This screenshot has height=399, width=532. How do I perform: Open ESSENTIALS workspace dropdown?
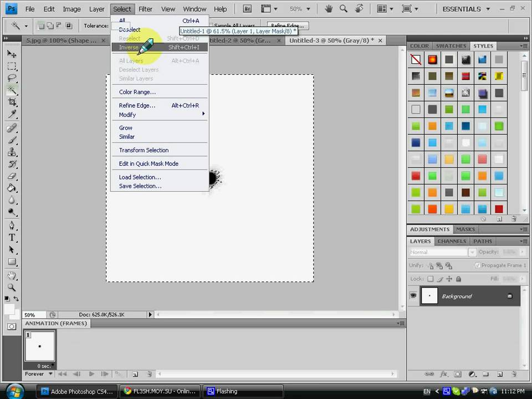point(466,9)
